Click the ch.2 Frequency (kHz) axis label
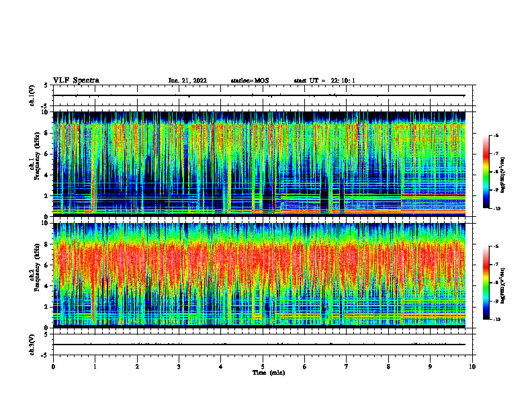 pos(35,267)
